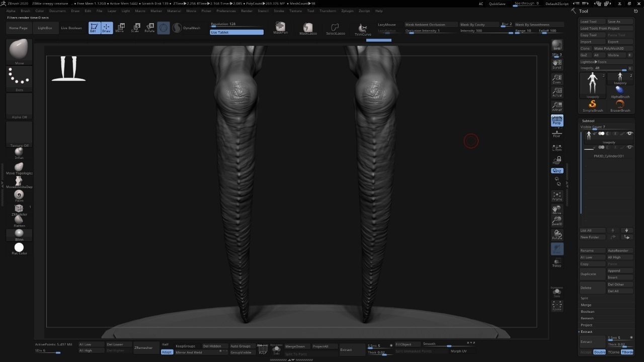The width and height of the screenshot is (644, 362).
Task: Select the Move gizmo tool in top toolbar
Action: [x=120, y=28]
